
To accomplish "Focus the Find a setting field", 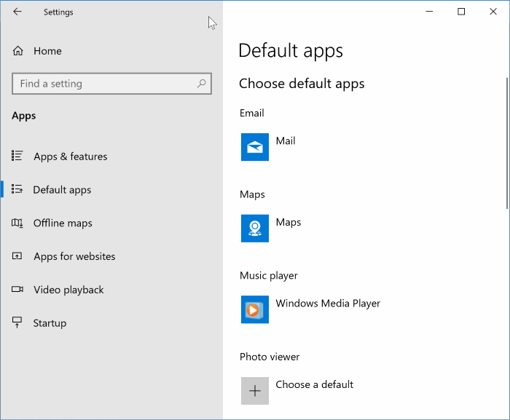I will click(112, 84).
